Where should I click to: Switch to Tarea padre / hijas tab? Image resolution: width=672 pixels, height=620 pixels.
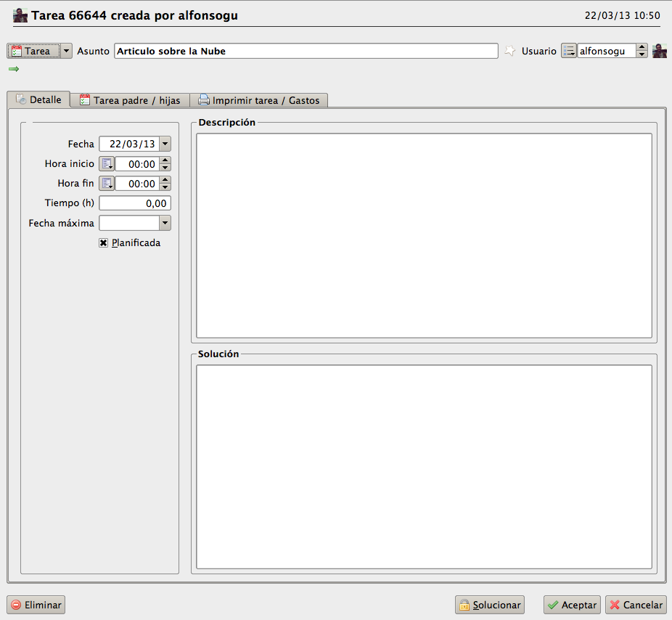(130, 100)
